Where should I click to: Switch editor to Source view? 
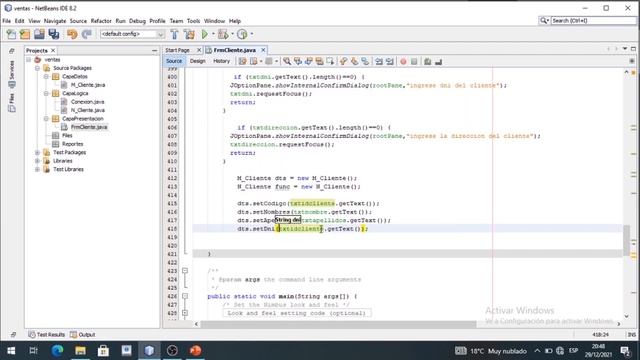tap(174, 61)
